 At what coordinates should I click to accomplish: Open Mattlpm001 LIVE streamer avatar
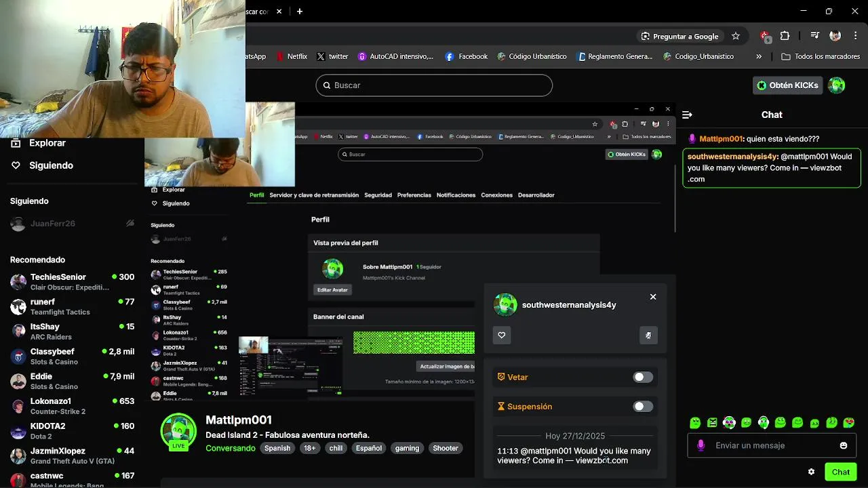point(178,431)
